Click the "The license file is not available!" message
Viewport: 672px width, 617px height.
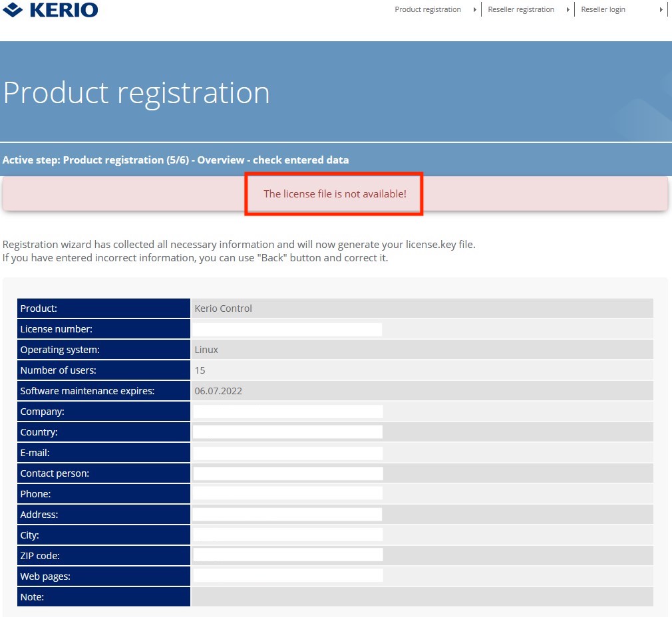coord(335,194)
